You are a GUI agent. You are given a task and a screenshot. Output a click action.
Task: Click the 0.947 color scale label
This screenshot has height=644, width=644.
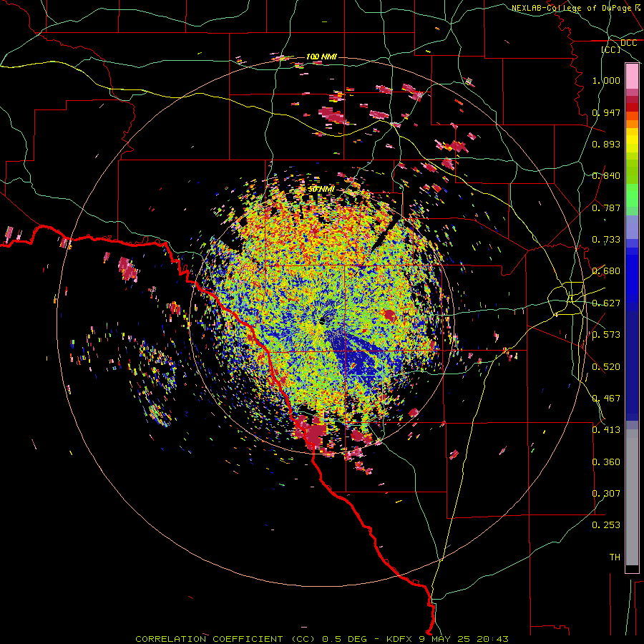point(606,112)
